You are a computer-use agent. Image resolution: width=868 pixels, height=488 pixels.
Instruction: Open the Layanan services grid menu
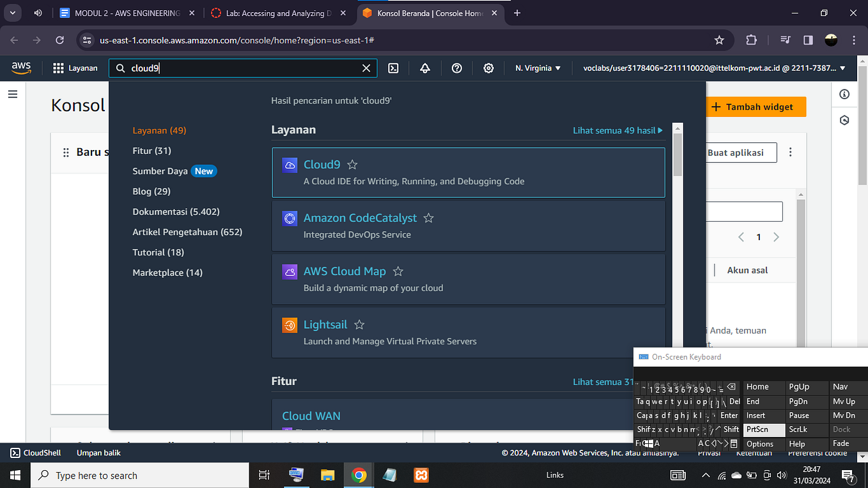pos(75,68)
